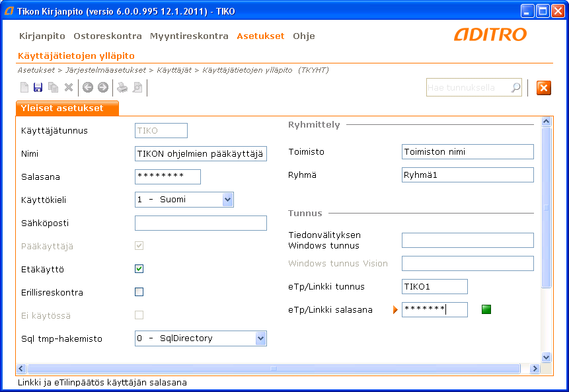
Task: Click the Ryhmä field containing Ryhmä1
Action: [468, 175]
